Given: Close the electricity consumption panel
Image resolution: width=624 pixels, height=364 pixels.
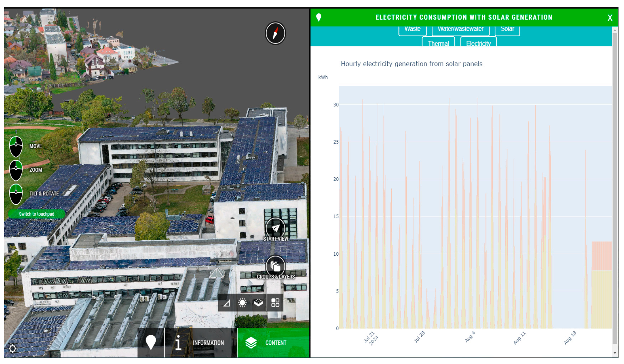Looking at the screenshot, I should (610, 18).
